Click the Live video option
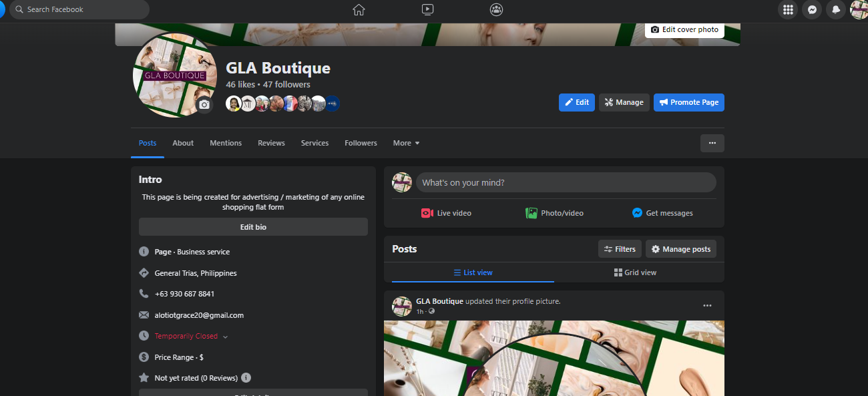The width and height of the screenshot is (868, 396). coord(446,213)
